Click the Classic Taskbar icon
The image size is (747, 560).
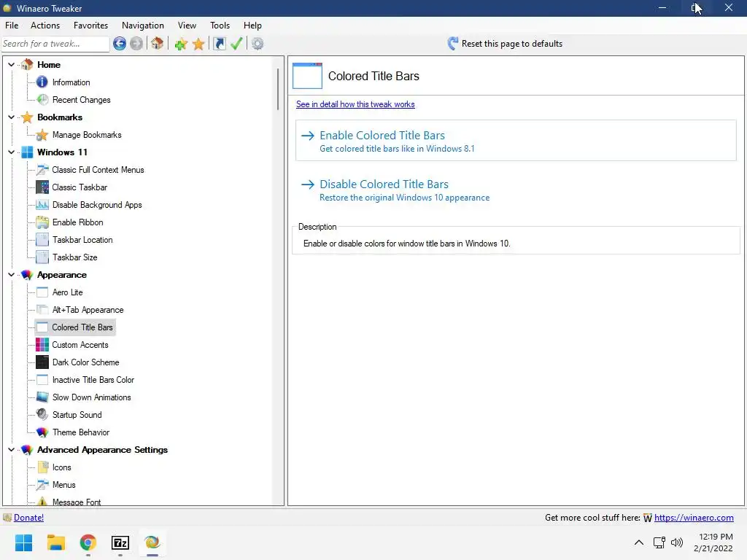point(42,187)
